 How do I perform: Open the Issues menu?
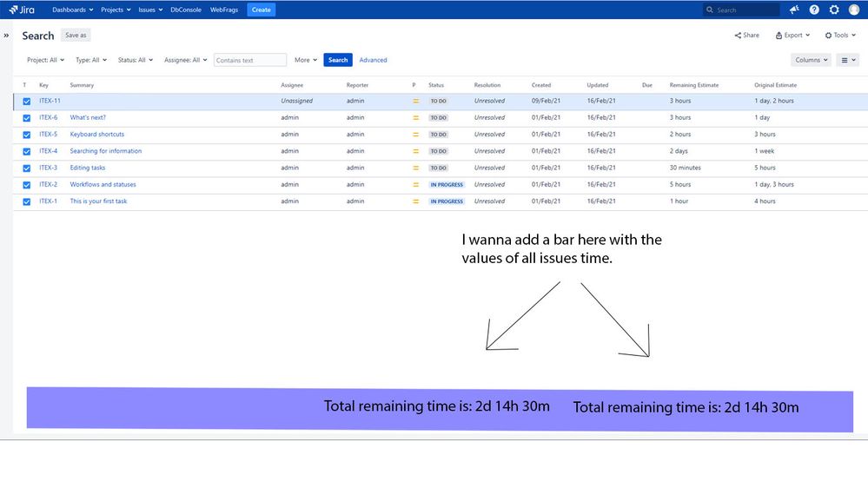coord(150,10)
